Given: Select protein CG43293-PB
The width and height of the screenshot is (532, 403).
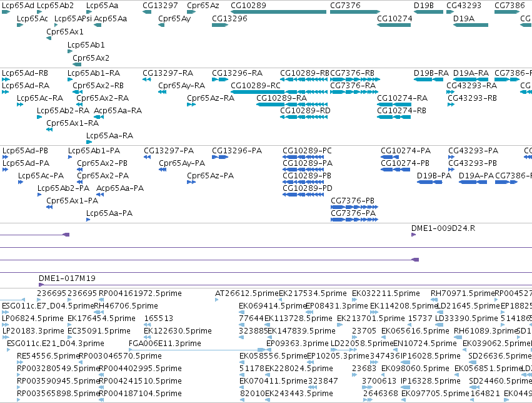Looking at the screenshot, I should tap(472, 163).
